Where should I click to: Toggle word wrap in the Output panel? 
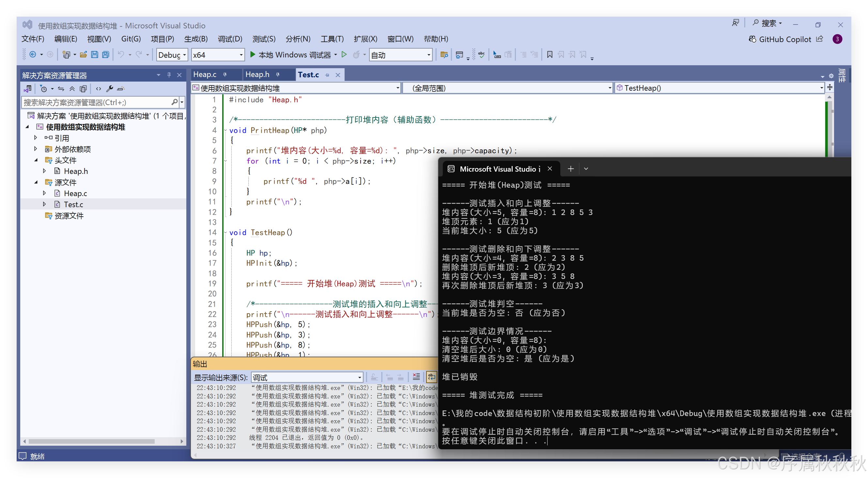pyautogui.click(x=432, y=377)
